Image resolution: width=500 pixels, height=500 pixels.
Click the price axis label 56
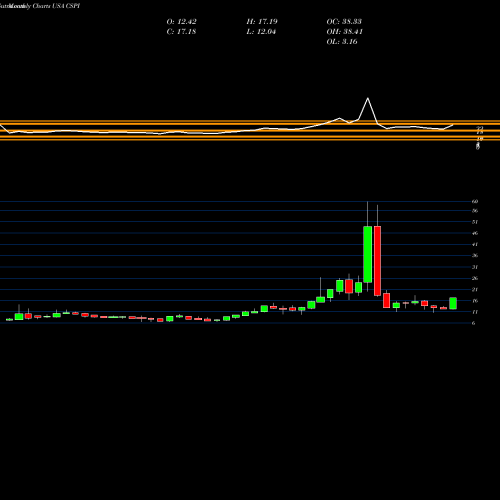click(x=475, y=211)
